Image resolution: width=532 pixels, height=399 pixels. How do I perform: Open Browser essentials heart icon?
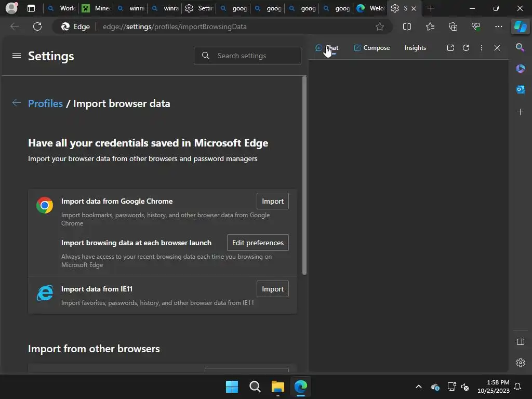pos(476,26)
